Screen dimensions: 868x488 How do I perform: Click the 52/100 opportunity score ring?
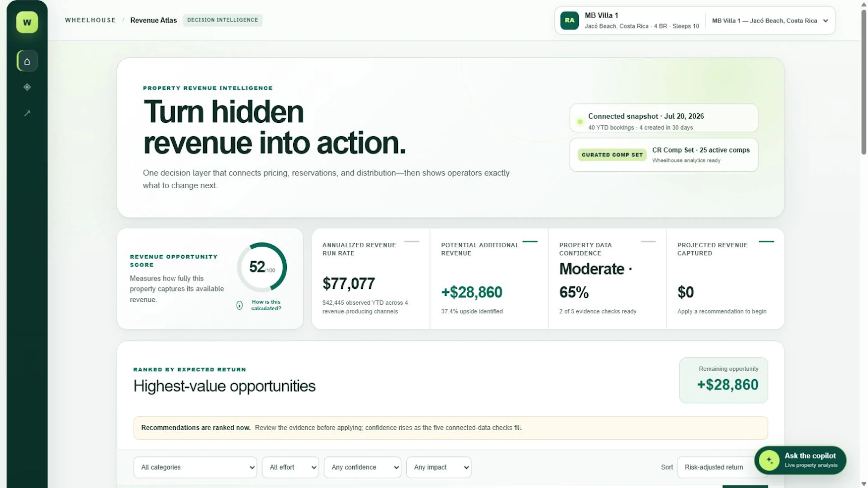(262, 267)
